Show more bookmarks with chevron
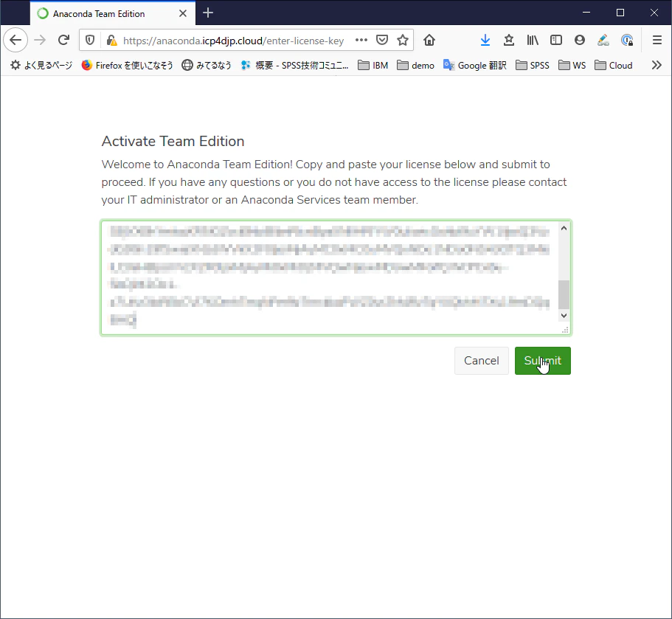 pyautogui.click(x=657, y=65)
